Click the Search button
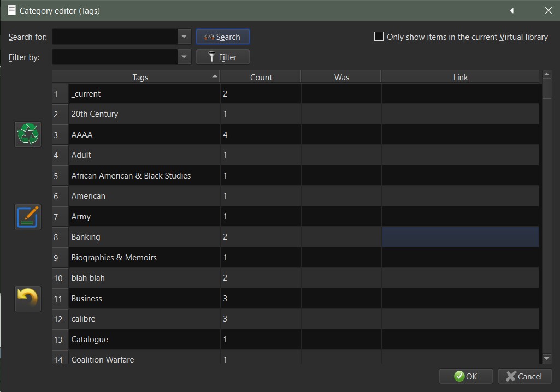This screenshot has width=560, height=392. pos(223,37)
